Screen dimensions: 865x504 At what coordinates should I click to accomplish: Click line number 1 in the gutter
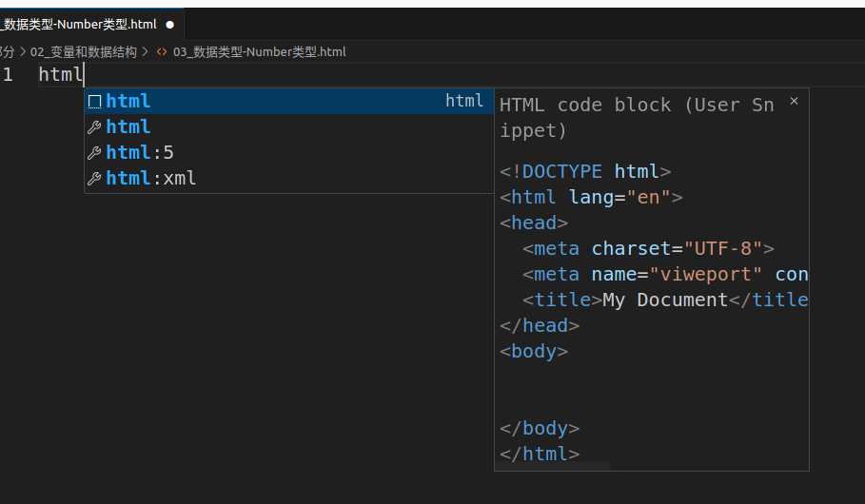click(8, 75)
